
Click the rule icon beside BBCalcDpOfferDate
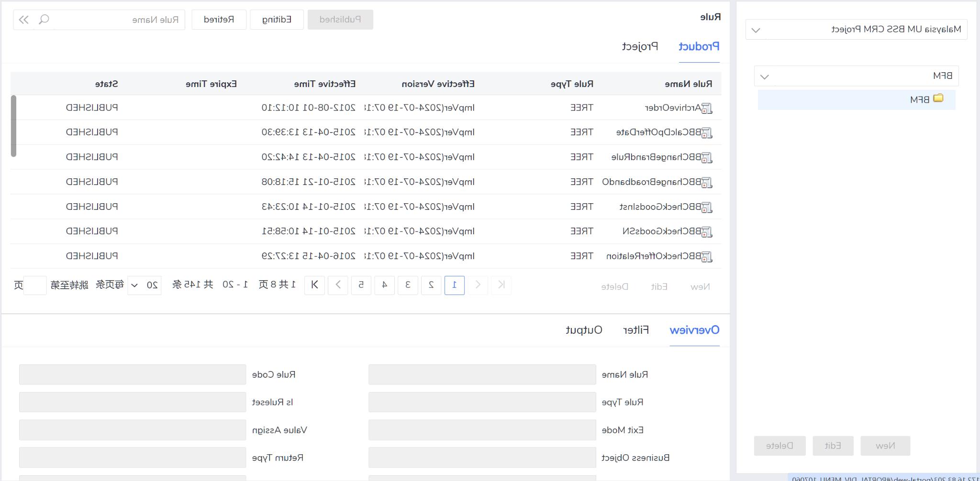click(707, 133)
